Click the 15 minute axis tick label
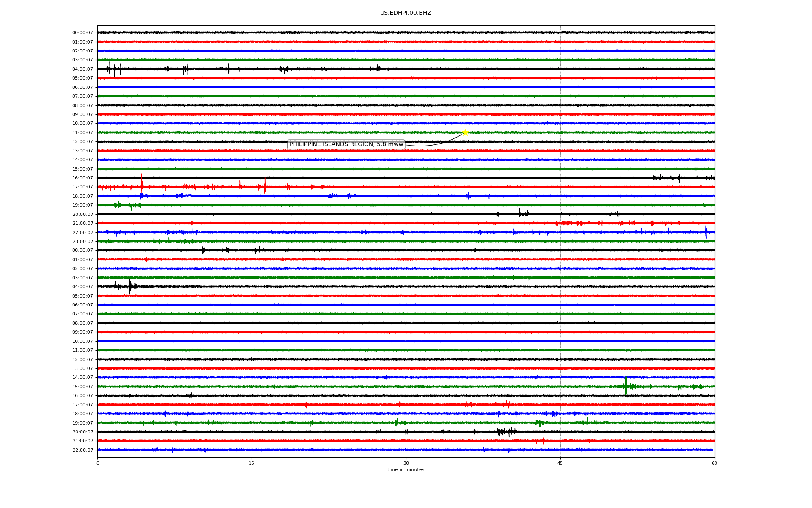Viewport: 812px width, 508px height. pyautogui.click(x=252, y=463)
